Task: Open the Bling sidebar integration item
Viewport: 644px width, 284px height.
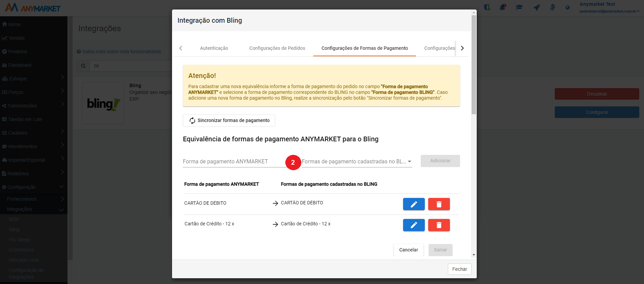Action: point(14,229)
